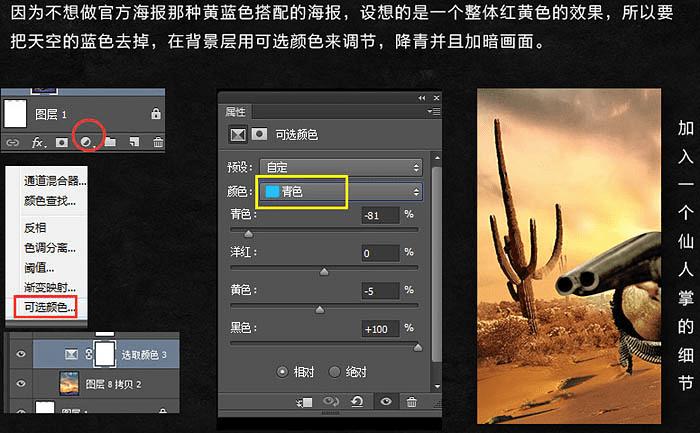Click the 黄色 percent value field
This screenshot has height=433, width=700.
coord(380,291)
